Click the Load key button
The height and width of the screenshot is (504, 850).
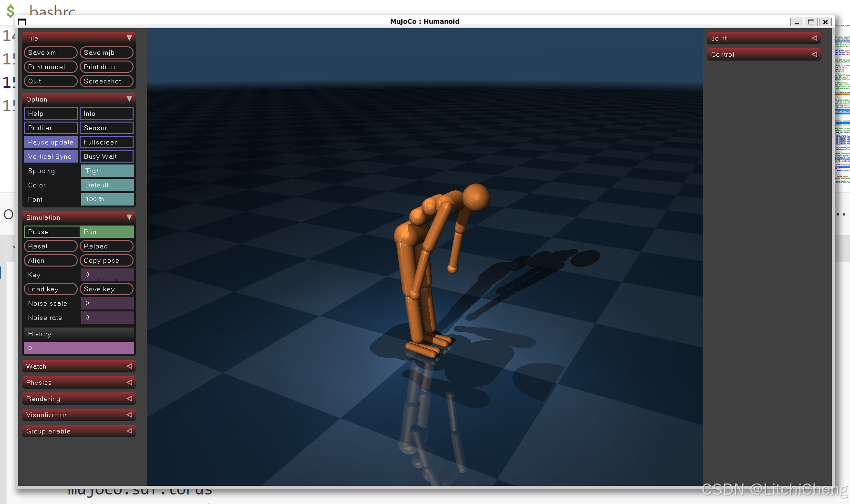(x=51, y=289)
